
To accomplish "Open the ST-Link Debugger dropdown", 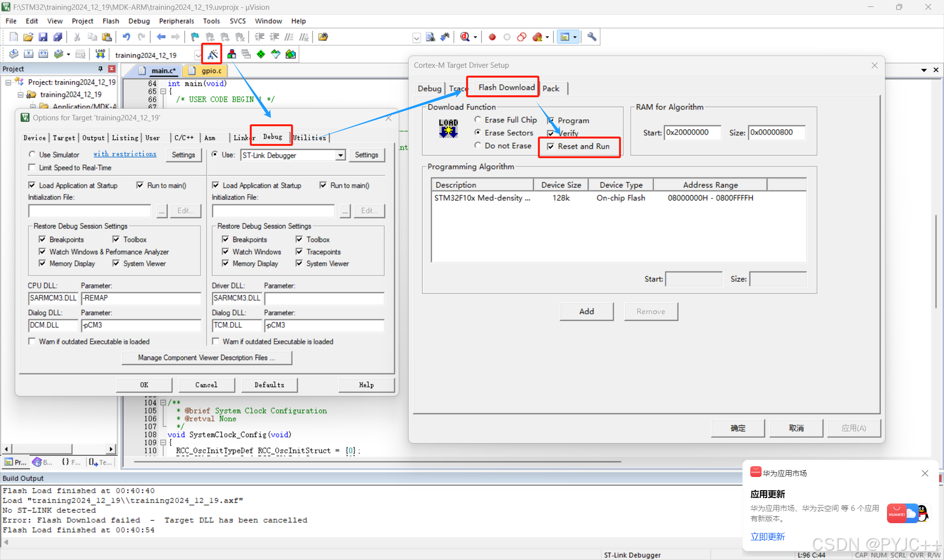I will tap(340, 155).
